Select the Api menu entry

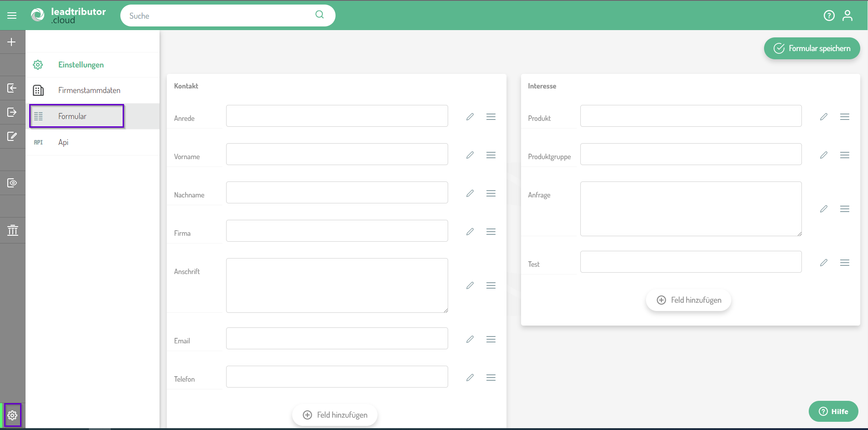(63, 142)
